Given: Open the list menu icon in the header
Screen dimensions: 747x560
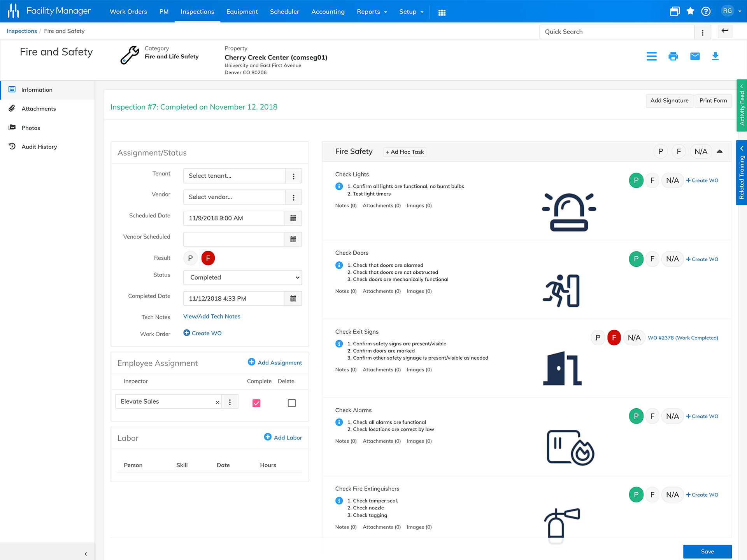Looking at the screenshot, I should coord(651,56).
